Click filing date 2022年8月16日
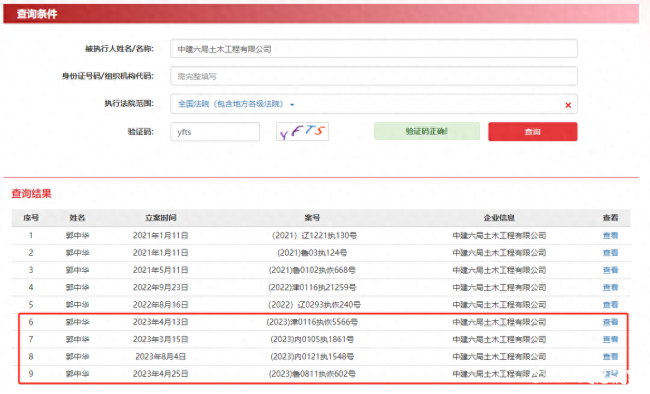 160,305
